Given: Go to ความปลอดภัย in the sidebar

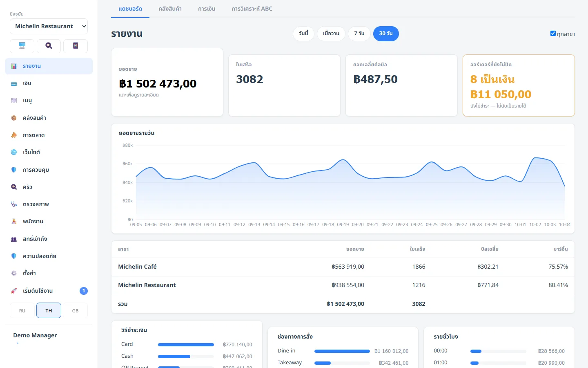Looking at the screenshot, I should point(49,256).
